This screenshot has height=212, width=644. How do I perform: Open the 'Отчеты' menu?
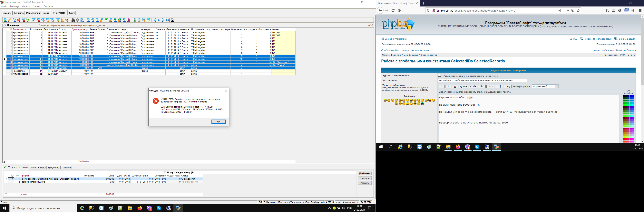point(26,6)
